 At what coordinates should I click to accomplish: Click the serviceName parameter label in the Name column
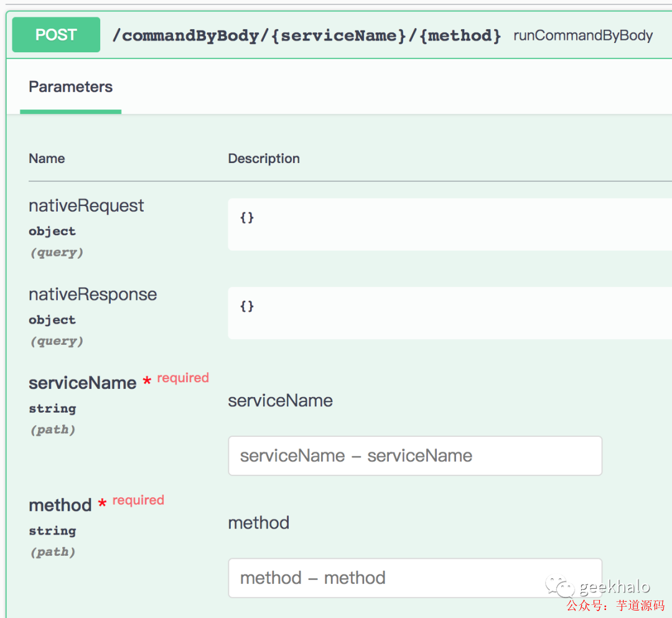[82, 383]
